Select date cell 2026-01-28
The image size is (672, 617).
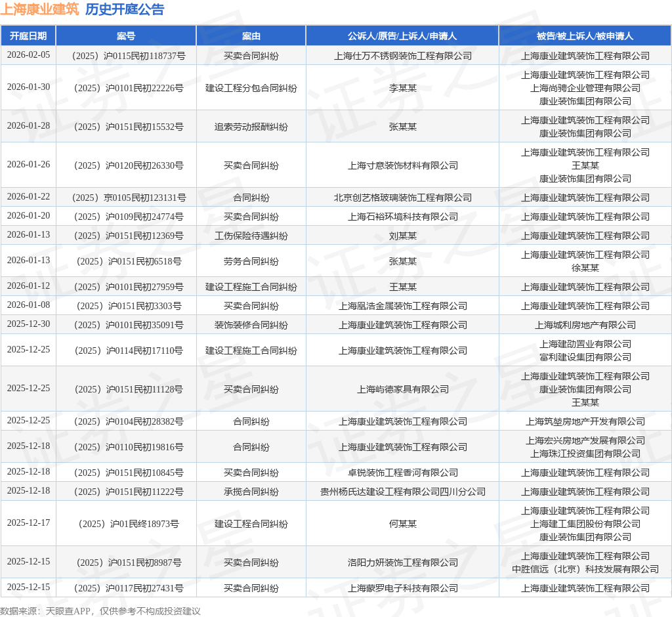28,125
